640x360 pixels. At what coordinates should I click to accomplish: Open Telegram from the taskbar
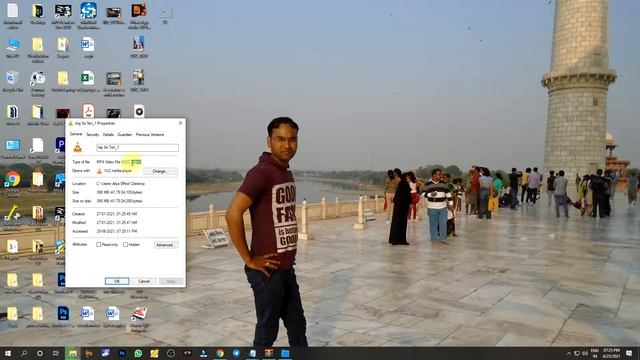(236, 353)
